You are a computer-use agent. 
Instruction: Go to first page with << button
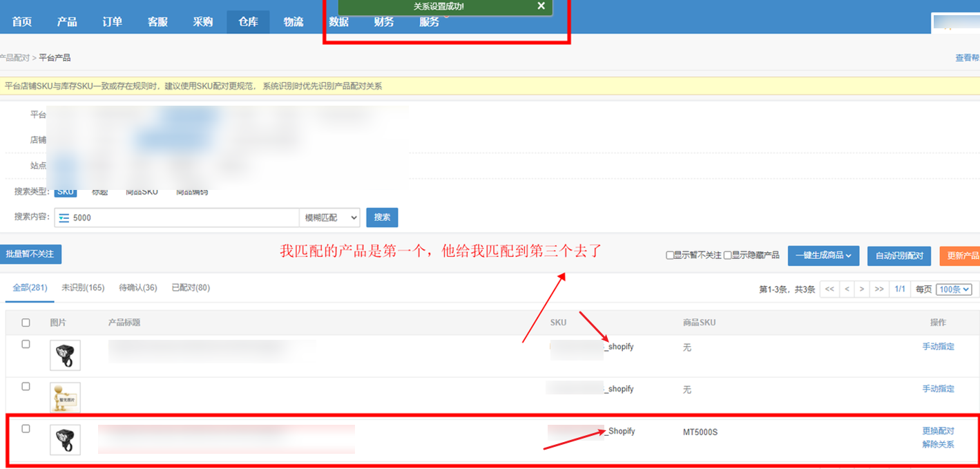coord(829,289)
